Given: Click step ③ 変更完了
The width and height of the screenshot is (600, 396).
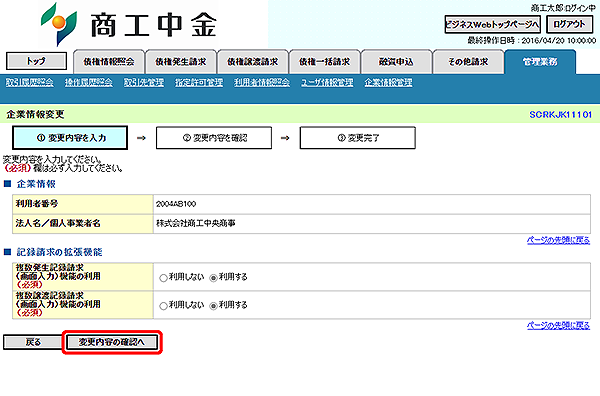Looking at the screenshot, I should pos(358,138).
